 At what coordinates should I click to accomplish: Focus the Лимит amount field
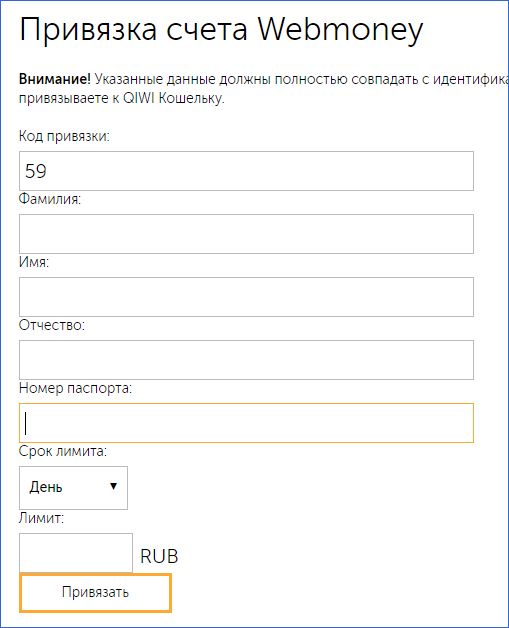pos(76,553)
